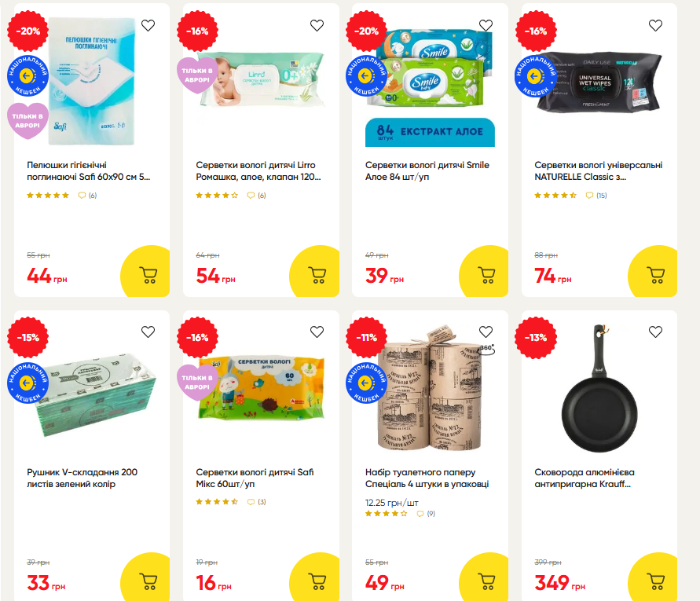Screen dimensions: 700x601
Task: Add Safi absorbent pads to cart
Action: (x=148, y=273)
